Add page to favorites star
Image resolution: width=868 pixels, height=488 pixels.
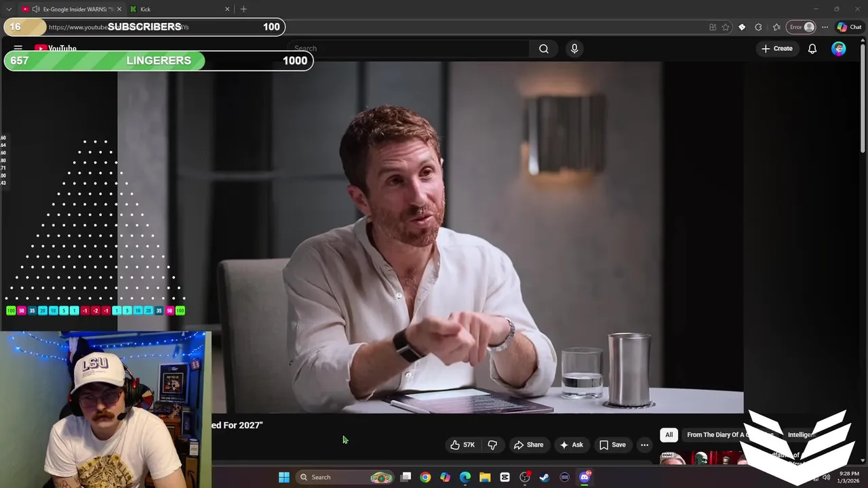[726, 27]
